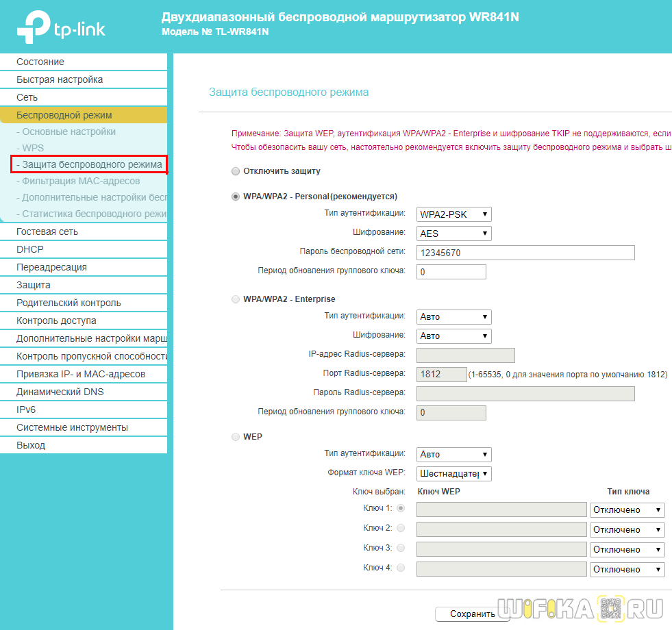Click group key update period field under Personal
Screen dimensions: 672x630
451,272
